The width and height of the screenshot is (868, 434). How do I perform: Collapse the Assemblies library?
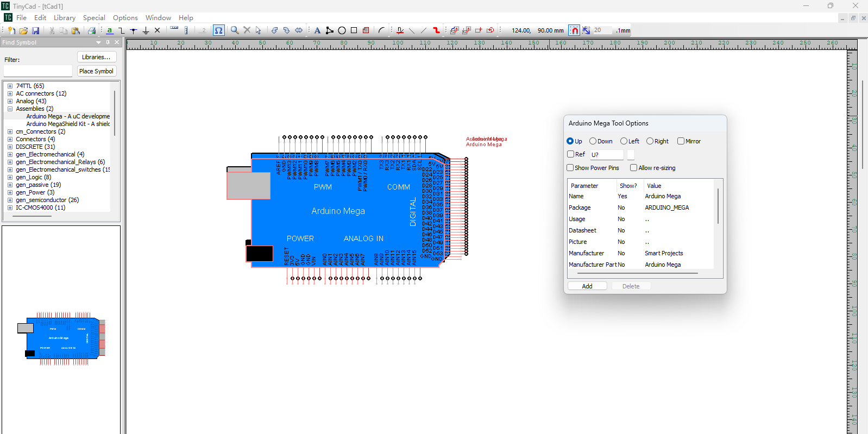(10, 109)
